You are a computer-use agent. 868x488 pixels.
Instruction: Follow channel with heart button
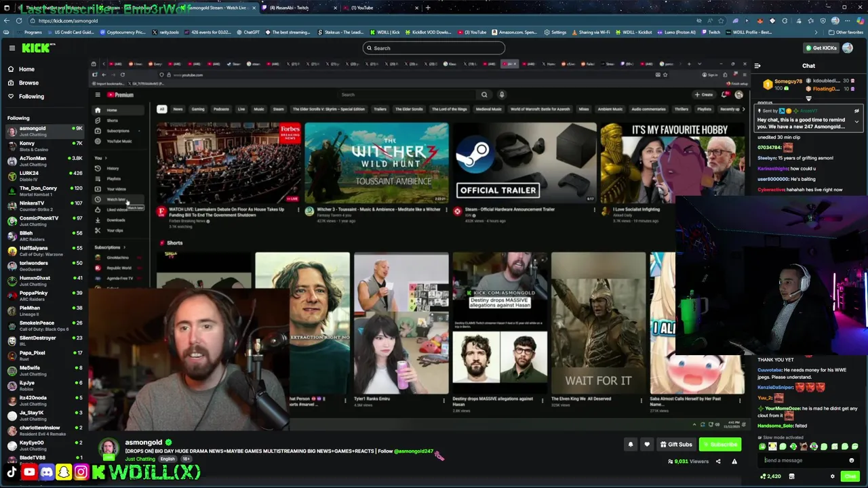tap(647, 445)
